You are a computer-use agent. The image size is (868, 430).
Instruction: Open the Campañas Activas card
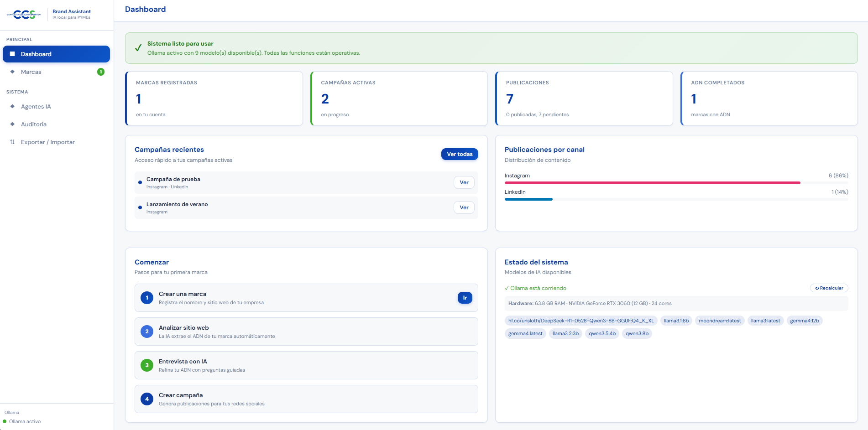pos(399,98)
